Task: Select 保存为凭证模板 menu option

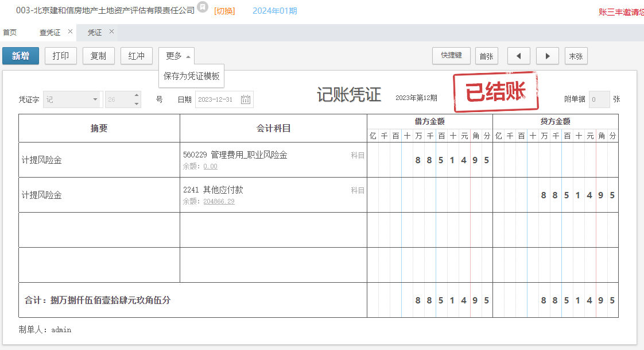Action: [191, 76]
